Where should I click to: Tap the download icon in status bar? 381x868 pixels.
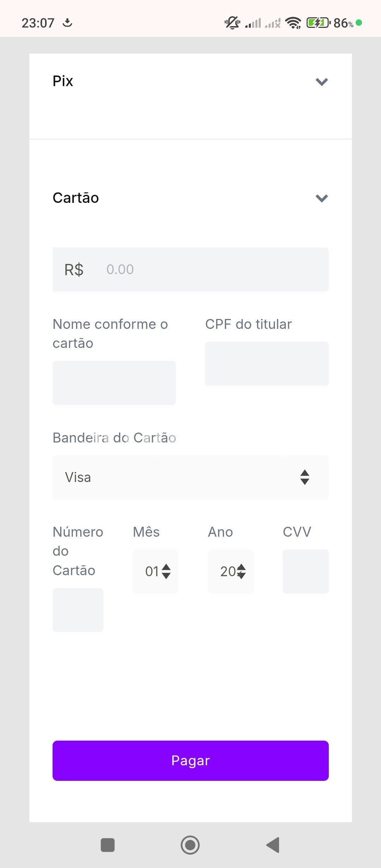[67, 23]
